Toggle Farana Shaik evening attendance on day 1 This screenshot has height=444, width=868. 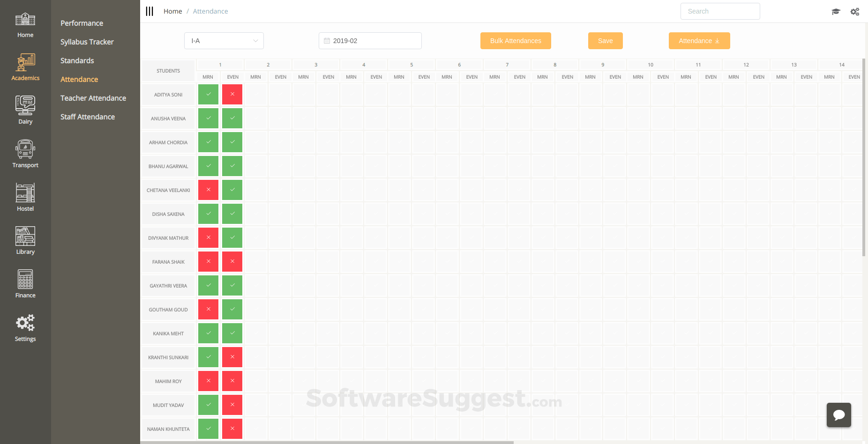click(232, 261)
